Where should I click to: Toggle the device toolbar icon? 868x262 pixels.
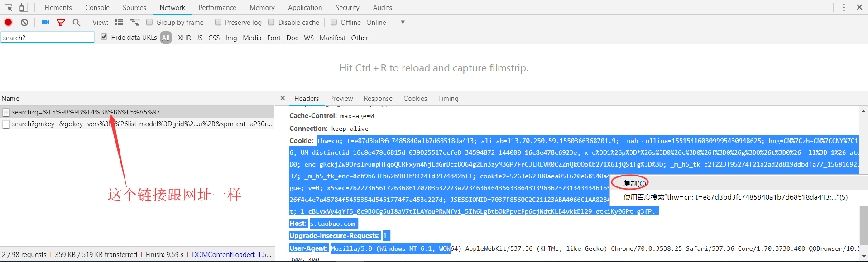24,7
